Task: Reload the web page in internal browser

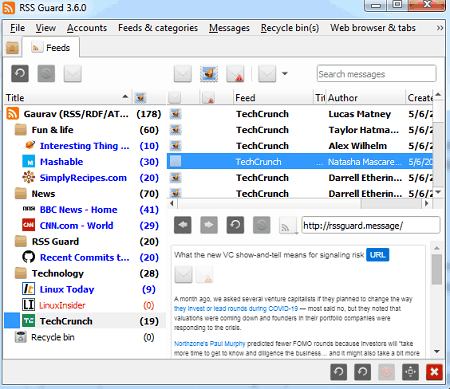Action: (x=235, y=225)
